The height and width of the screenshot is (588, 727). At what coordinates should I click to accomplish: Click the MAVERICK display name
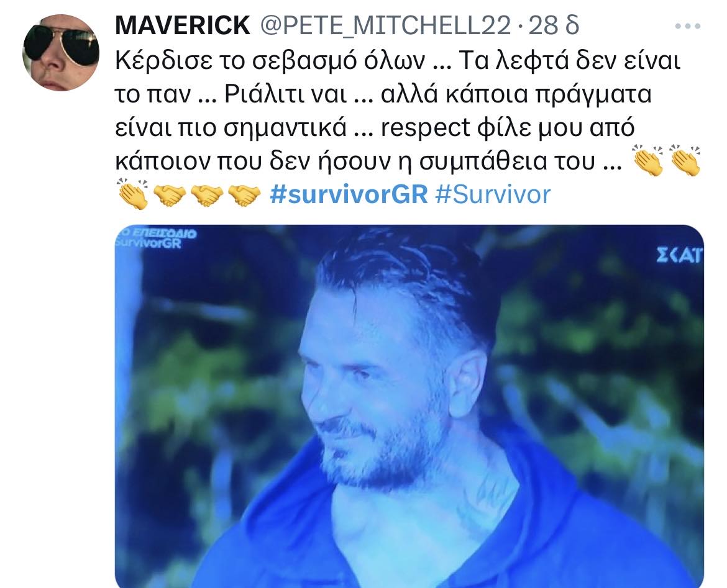coord(182,25)
